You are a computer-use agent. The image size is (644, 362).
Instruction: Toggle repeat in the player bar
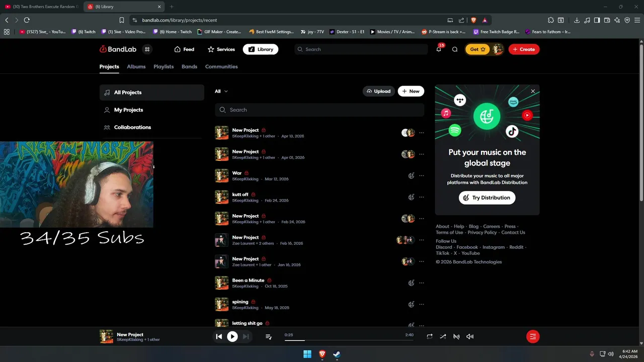pos(429,336)
